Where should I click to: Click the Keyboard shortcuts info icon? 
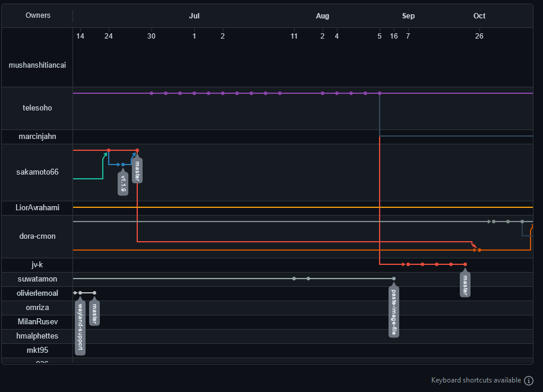click(529, 381)
